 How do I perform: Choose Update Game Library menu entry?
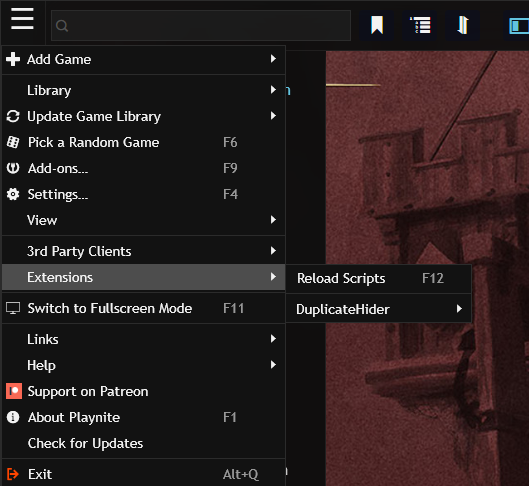144,116
